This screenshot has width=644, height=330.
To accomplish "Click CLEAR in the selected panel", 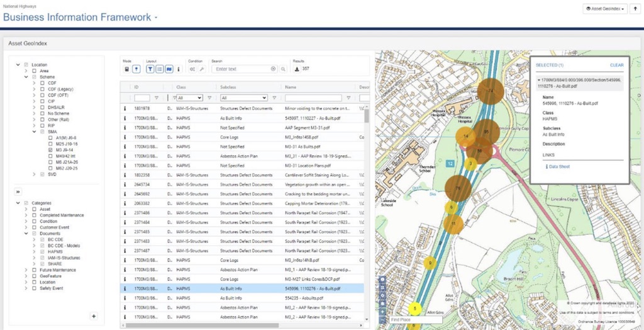I will (x=616, y=65).
